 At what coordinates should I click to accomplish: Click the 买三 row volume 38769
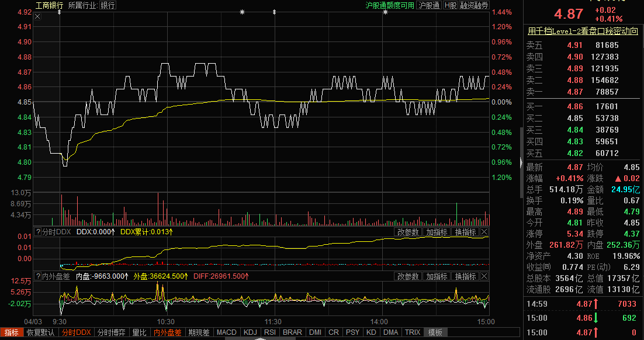click(607, 130)
